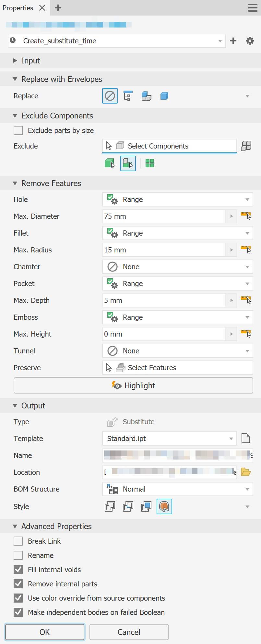This screenshot has width=261, height=644.
Task: Open the panel hamburger menu
Action: tap(253, 8)
